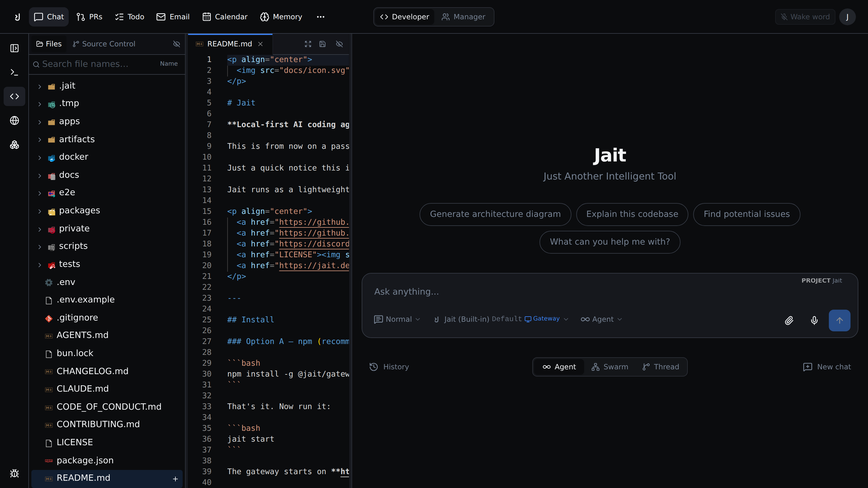This screenshot has height=488, width=868.
Task: Open the Todo tab
Action: pos(129,17)
